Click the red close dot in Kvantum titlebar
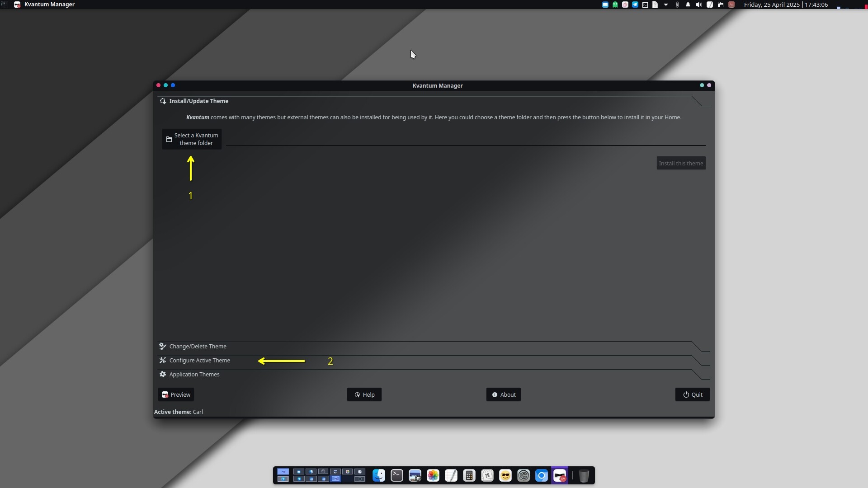This screenshot has width=868, height=488. click(x=158, y=85)
